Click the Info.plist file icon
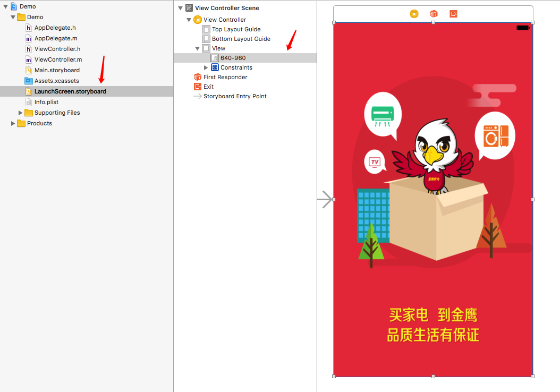 tap(29, 101)
